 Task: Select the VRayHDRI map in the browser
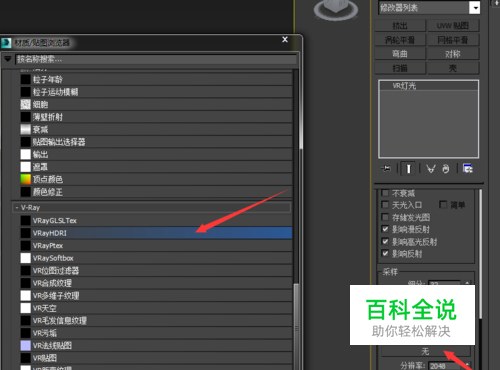[156, 233]
